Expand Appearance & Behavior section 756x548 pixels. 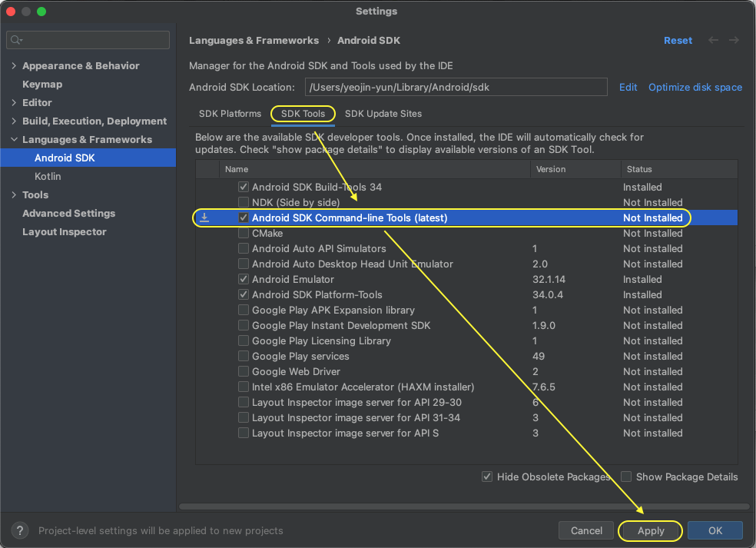[14, 65]
